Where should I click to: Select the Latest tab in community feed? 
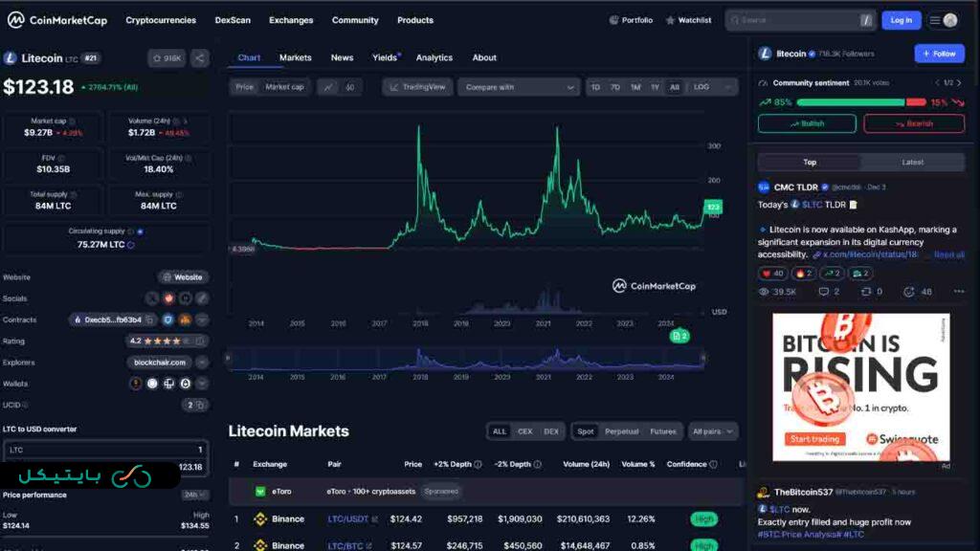coord(912,162)
